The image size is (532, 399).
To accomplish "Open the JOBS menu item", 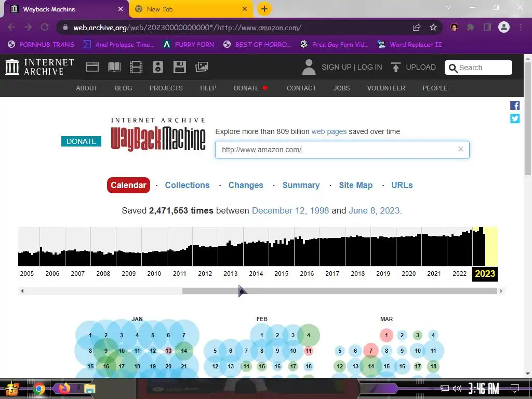I will pos(341,88).
